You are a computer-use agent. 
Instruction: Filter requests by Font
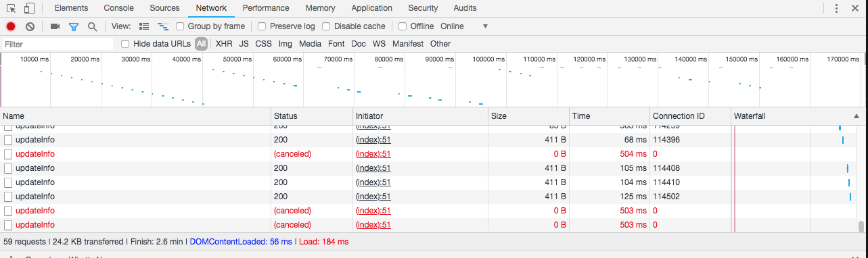[x=336, y=44]
